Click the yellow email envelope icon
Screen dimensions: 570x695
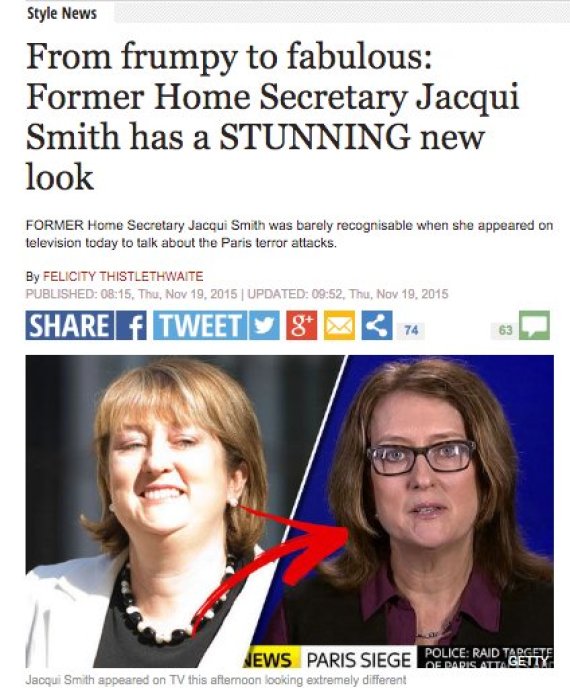(x=339, y=326)
